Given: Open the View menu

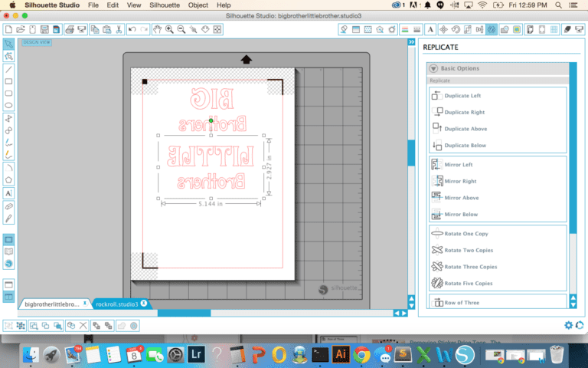Looking at the screenshot, I should [x=134, y=5].
